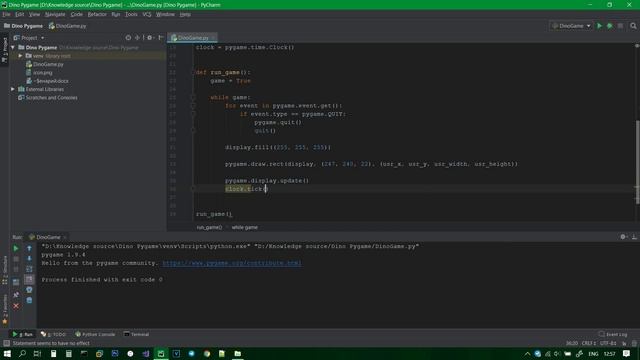Click the locate current file circle icon
640x360 pixels.
[x=128, y=38]
